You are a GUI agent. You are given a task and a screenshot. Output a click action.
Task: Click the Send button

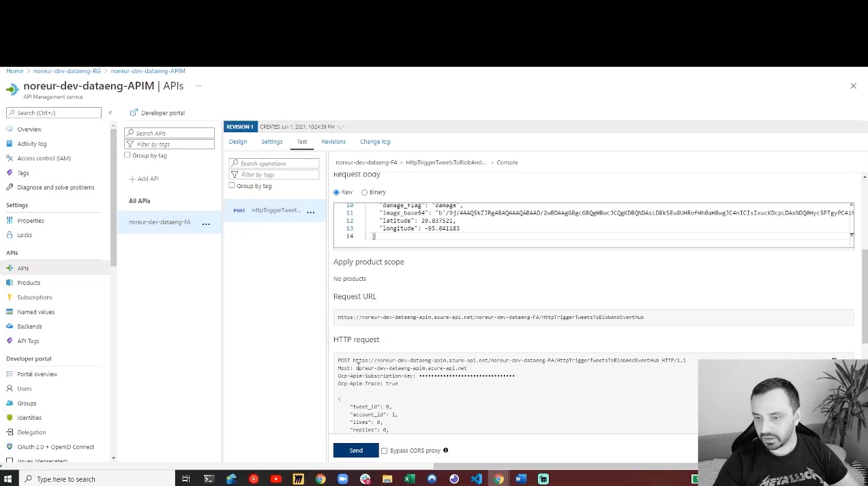coord(356,451)
